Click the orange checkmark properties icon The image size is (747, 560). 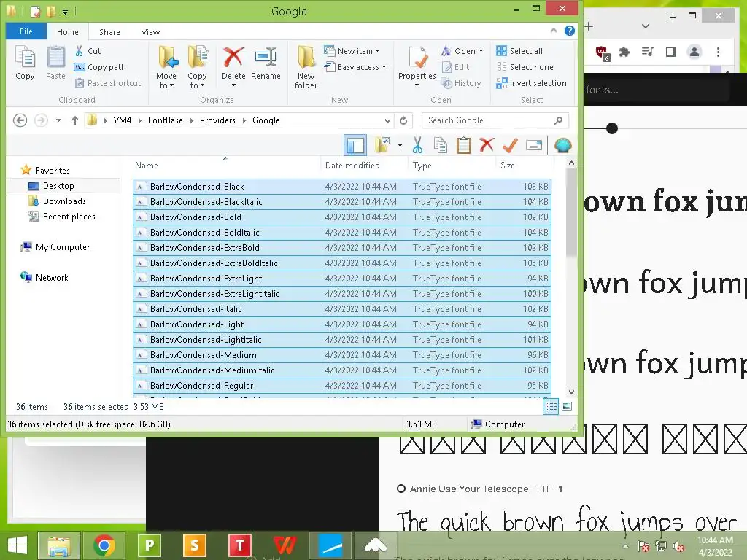510,145
